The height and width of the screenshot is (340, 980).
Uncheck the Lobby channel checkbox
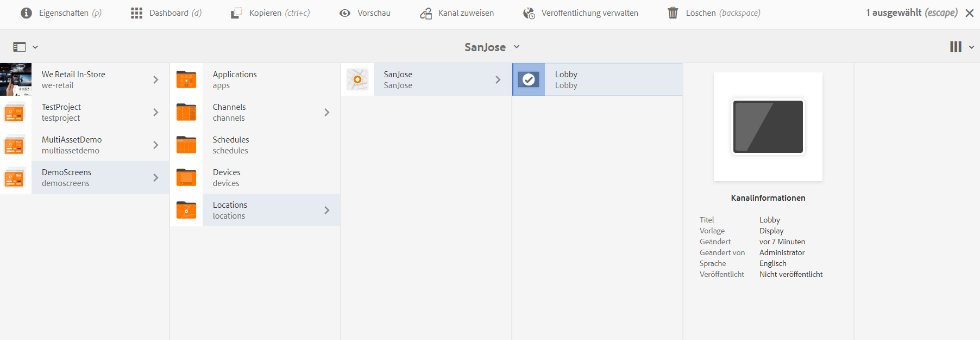click(529, 80)
